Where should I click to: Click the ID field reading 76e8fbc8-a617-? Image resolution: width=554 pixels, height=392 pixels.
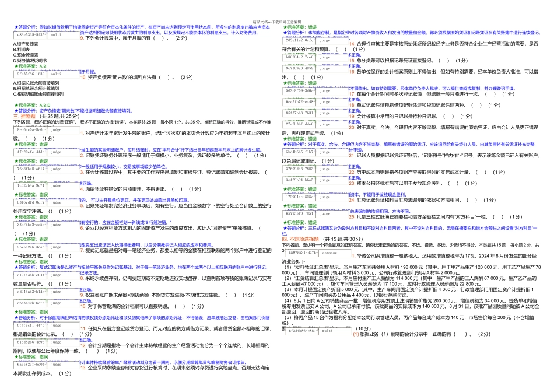(x=30, y=169)
